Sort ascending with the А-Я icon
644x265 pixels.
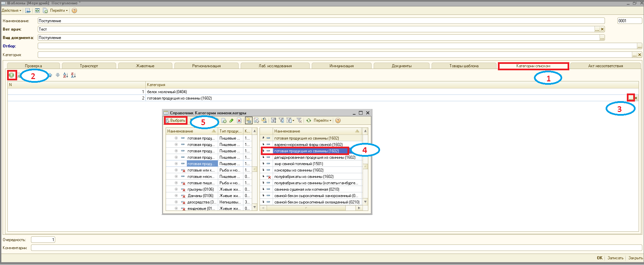[66, 75]
